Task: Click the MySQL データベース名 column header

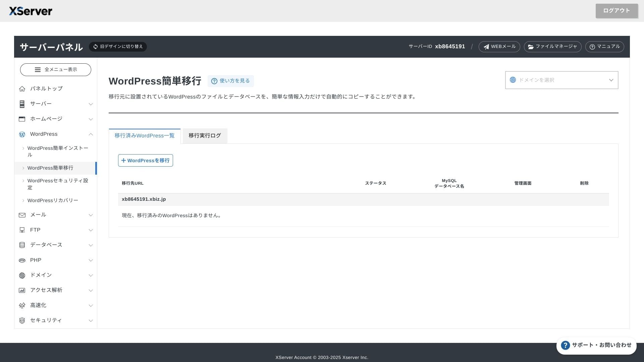Action: click(x=449, y=183)
